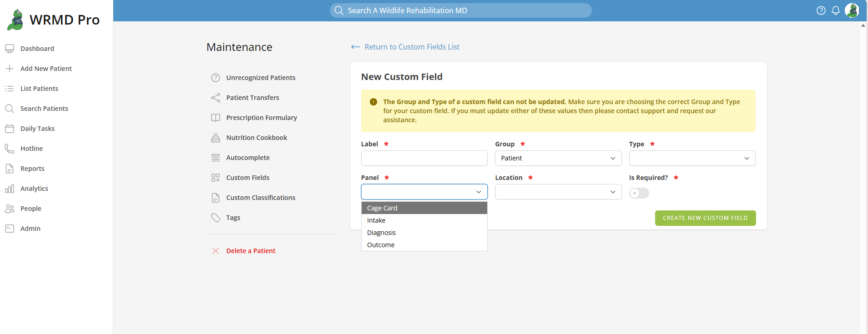Pick Outcome in the Panel dropdown
Image resolution: width=868 pixels, height=334 pixels.
click(381, 245)
